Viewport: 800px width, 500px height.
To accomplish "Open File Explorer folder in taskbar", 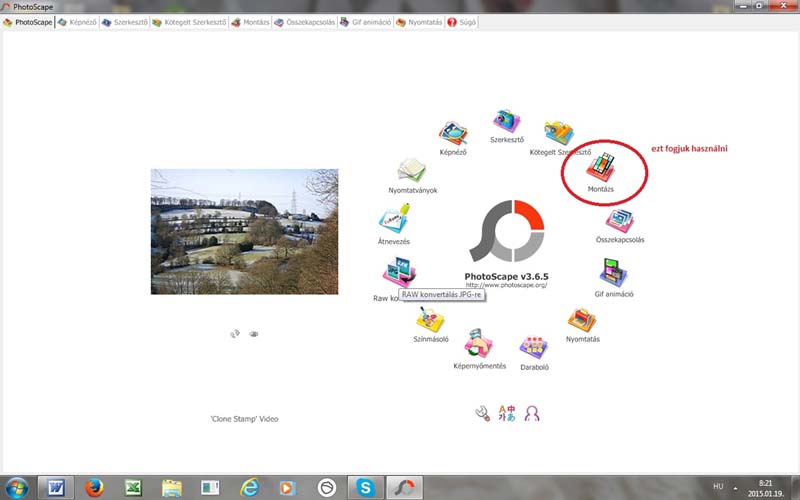I will click(x=172, y=488).
